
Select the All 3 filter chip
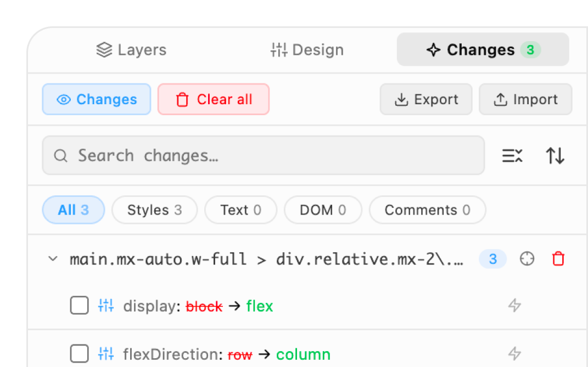tap(74, 210)
